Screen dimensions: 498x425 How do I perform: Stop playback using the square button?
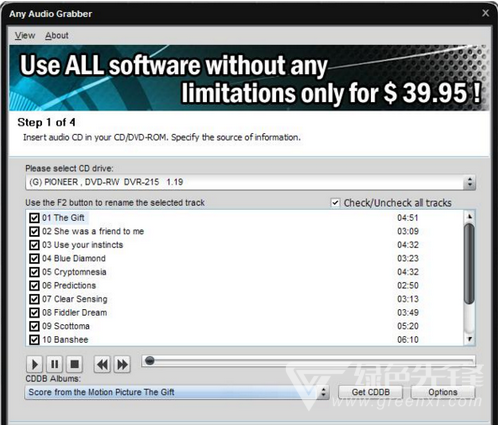click(x=74, y=364)
